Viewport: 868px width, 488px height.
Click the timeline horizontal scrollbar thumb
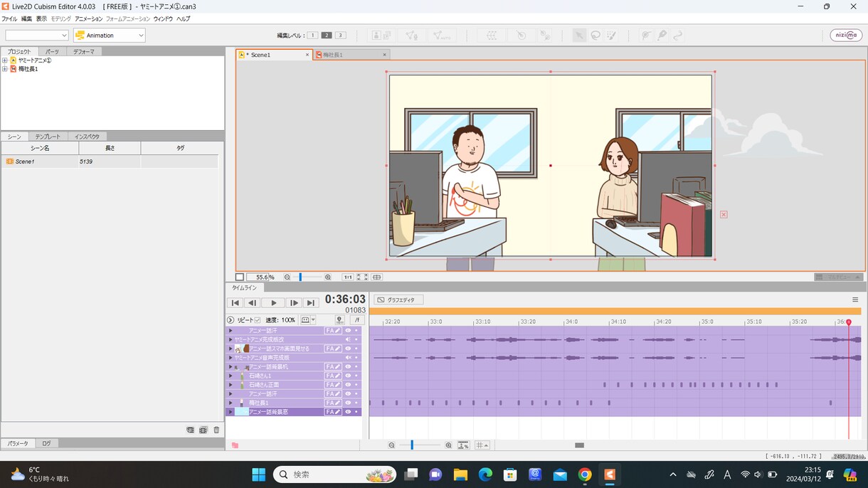(x=579, y=445)
